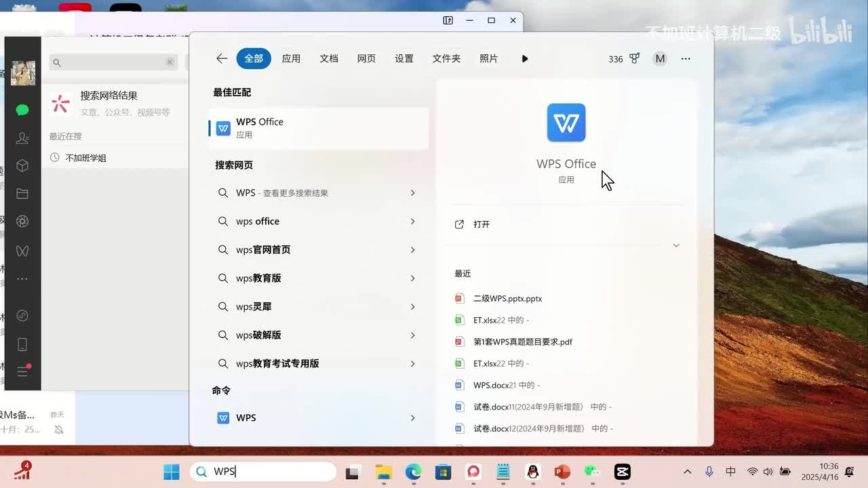Viewport: 868px width, 488px height.
Task: Open recent file 二级WPS.pptx.pptx
Action: click(508, 298)
